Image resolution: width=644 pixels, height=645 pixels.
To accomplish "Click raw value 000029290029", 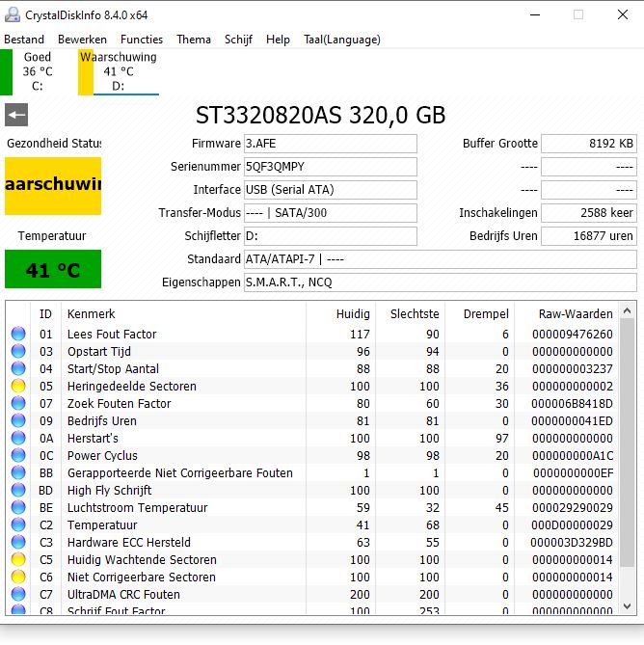I will (572, 507).
